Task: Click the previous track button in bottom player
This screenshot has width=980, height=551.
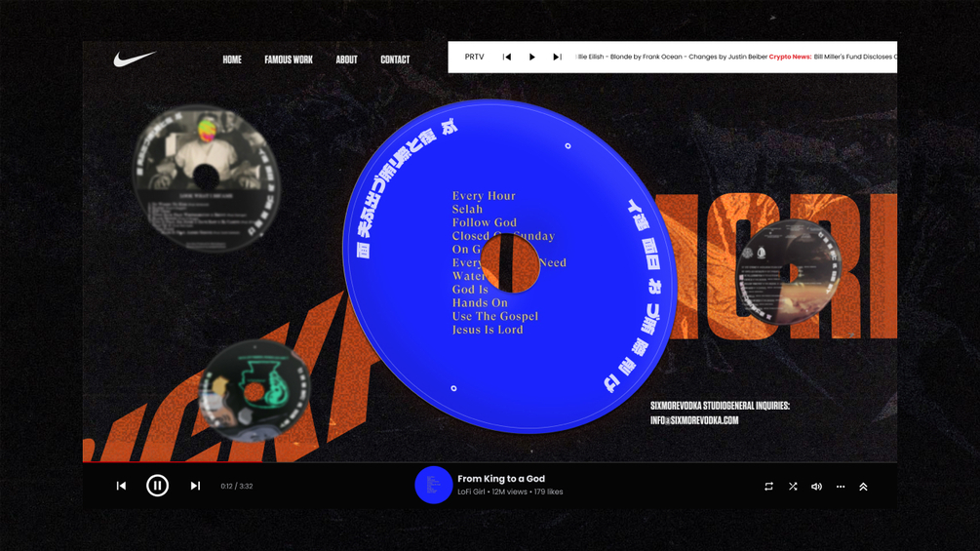Action: (121, 486)
